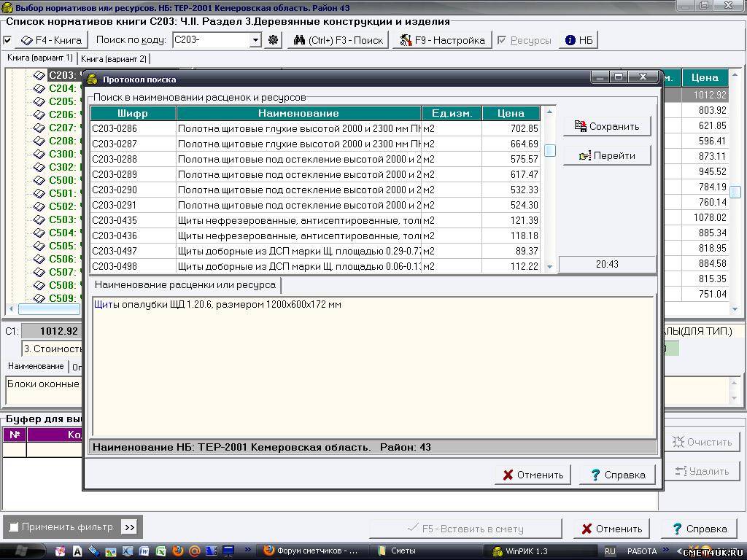Click the gear icon beside the code search field
The height and width of the screenshot is (560, 747).
(x=273, y=40)
